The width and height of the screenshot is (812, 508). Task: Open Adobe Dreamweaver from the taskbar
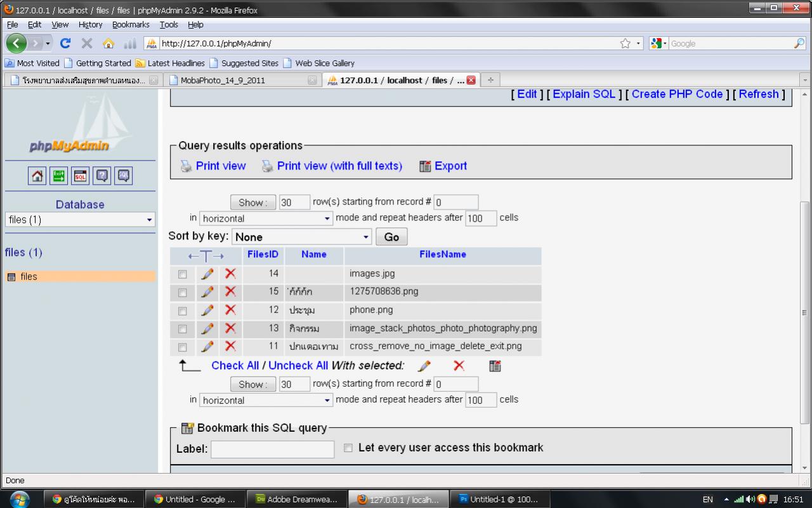(298, 499)
